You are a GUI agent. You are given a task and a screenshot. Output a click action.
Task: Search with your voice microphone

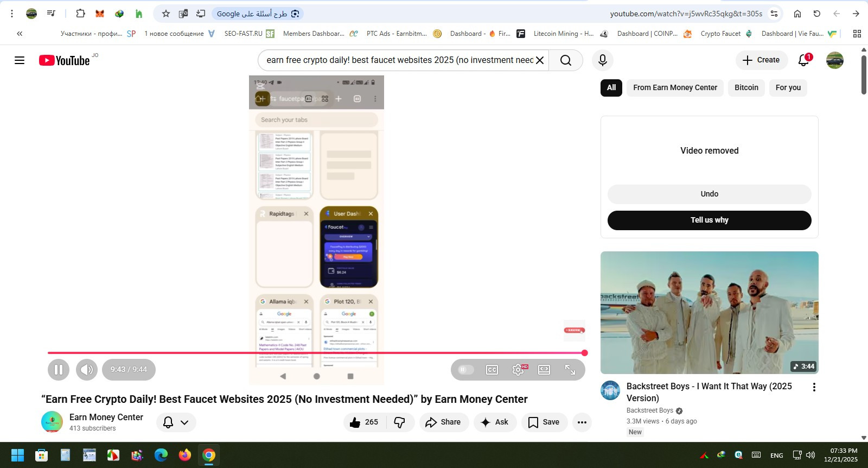pyautogui.click(x=603, y=60)
